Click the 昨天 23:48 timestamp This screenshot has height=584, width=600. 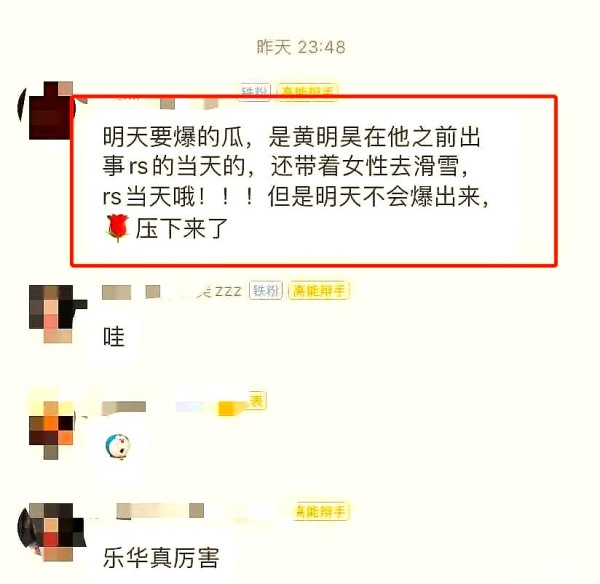pyautogui.click(x=301, y=47)
